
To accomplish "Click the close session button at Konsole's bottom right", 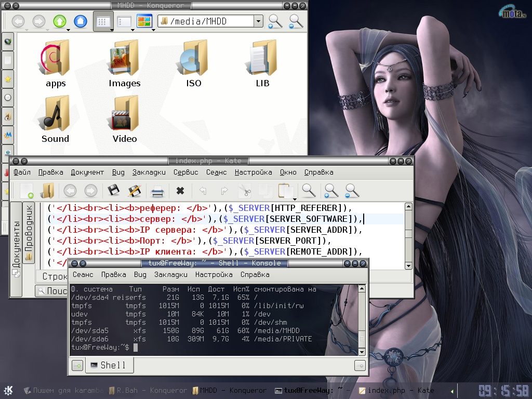I will 360,365.
